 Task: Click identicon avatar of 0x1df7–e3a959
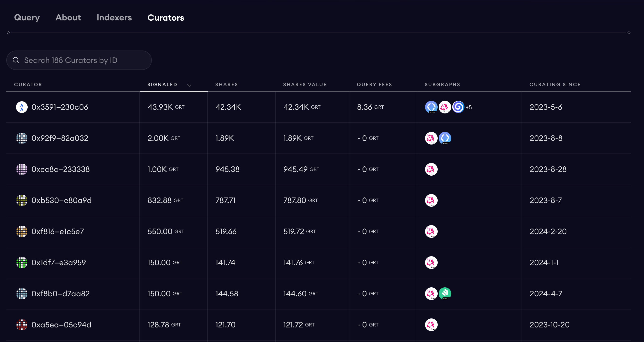point(22,263)
